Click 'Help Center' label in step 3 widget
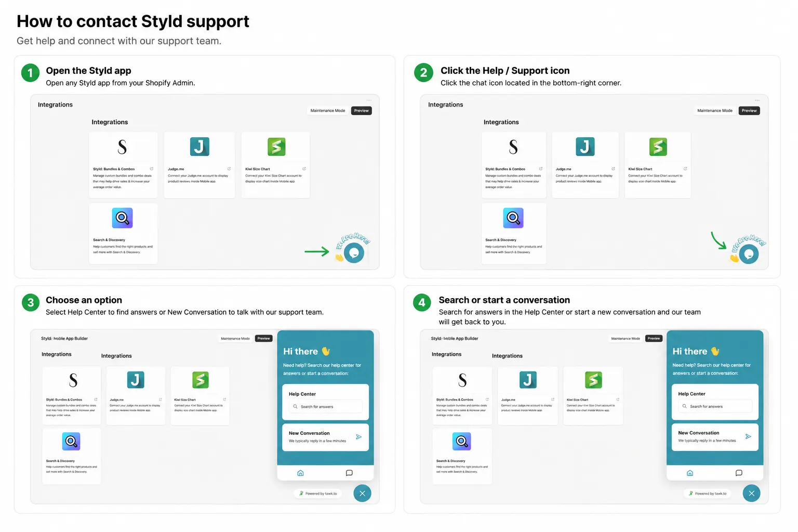This screenshot has height=532, width=798. click(x=302, y=394)
